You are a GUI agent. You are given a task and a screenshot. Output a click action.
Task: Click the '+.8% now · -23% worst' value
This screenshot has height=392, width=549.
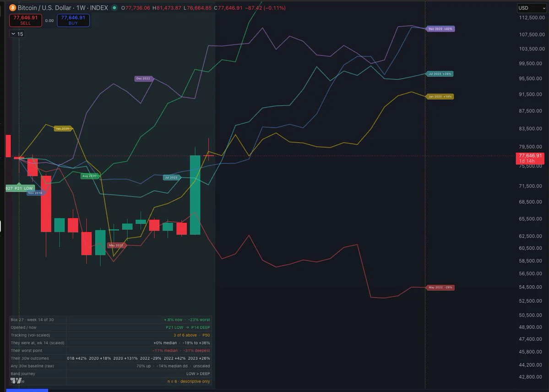[187, 320]
